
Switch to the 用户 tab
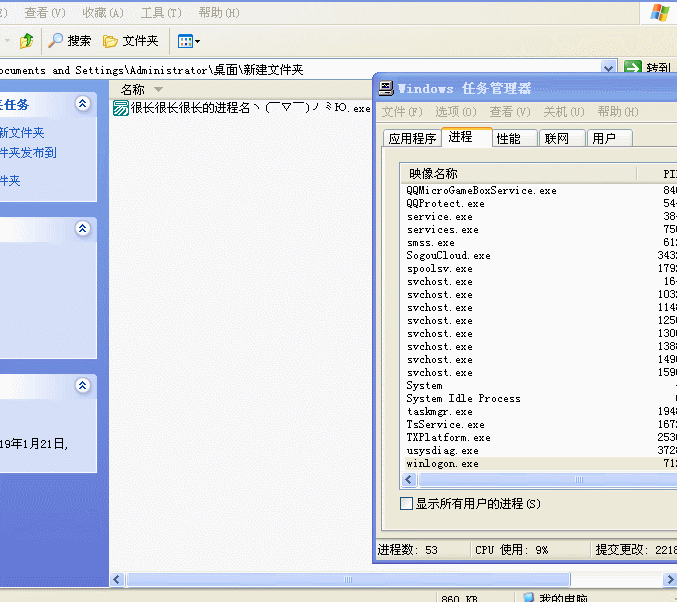pos(610,139)
